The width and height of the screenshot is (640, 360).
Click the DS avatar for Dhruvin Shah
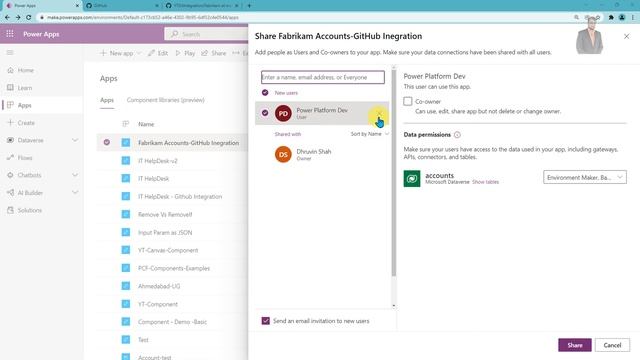tap(283, 155)
